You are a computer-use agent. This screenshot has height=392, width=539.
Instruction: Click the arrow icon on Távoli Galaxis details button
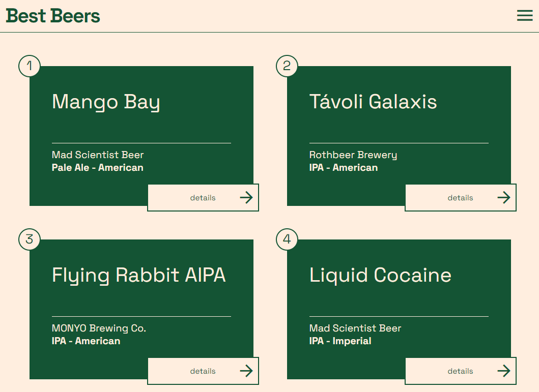(504, 198)
